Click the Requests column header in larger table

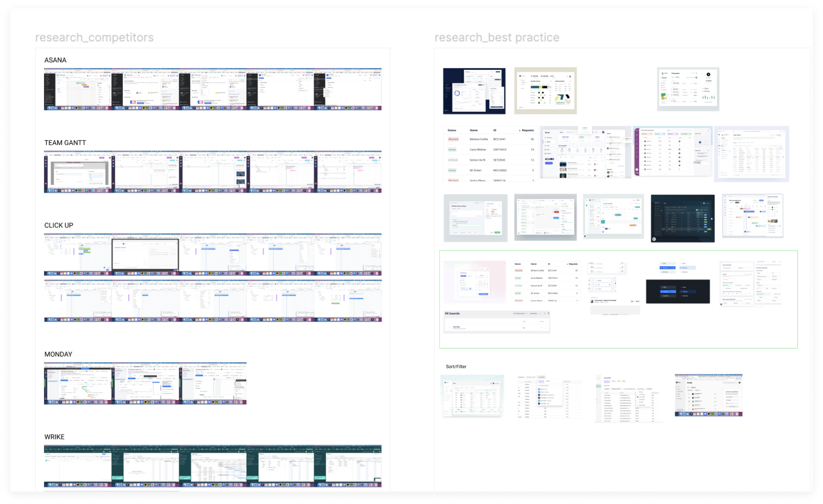tap(527, 131)
